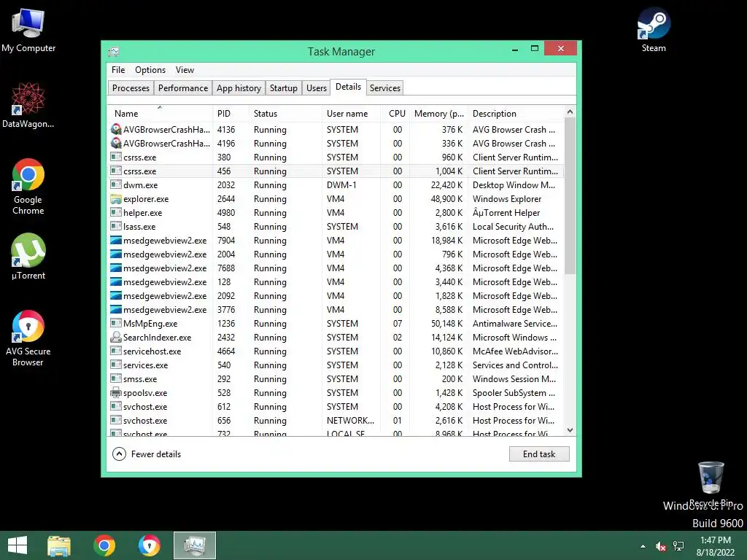Click the 50,148 K memory value

pyautogui.click(x=447, y=323)
